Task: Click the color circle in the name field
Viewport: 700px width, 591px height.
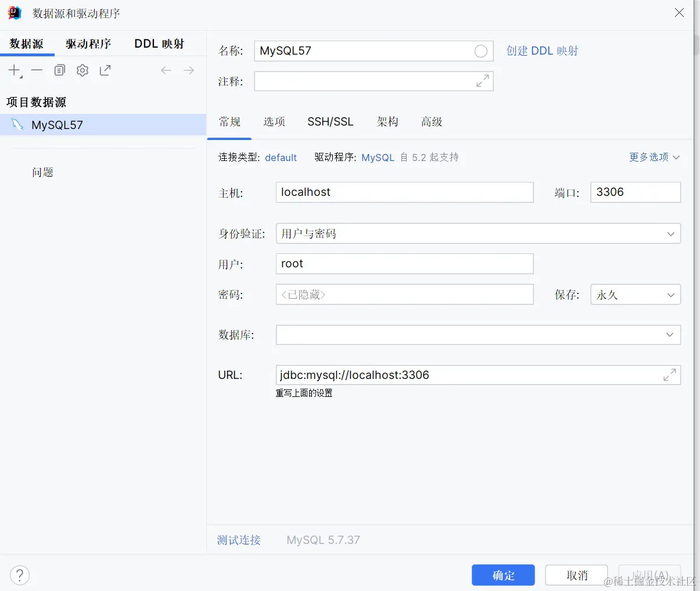Action: [x=481, y=51]
